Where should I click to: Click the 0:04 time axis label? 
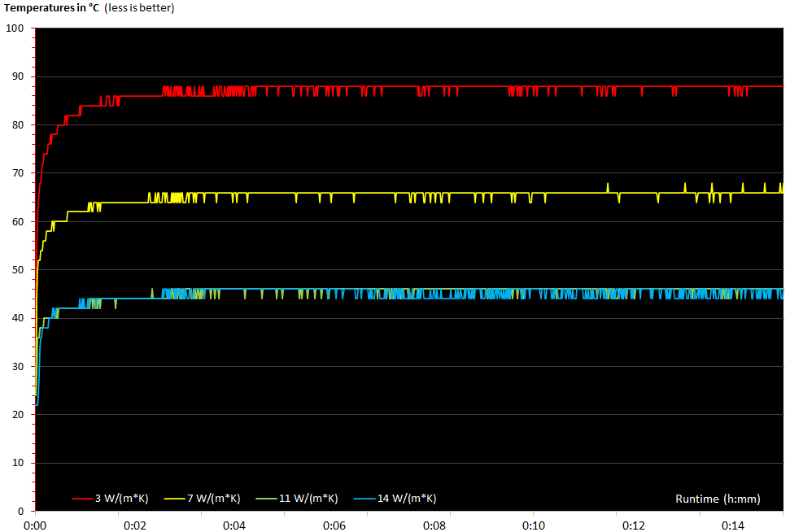[234, 525]
